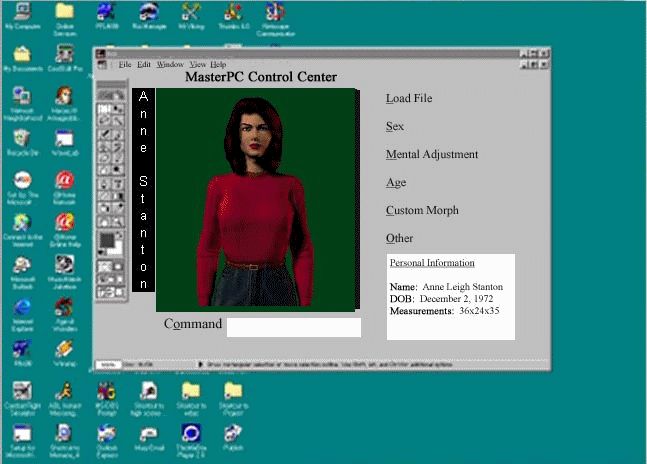Screen dimensions: 647x464
Task: Select the marquee tool in the toolbox
Action: click(x=103, y=108)
